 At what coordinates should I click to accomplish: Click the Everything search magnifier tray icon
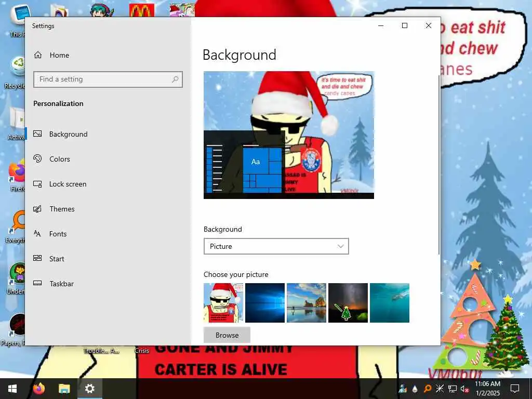pos(428,389)
